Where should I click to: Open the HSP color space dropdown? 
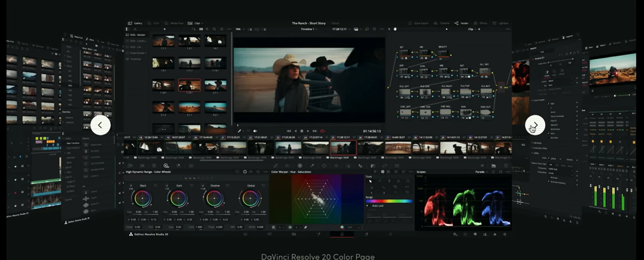tap(352, 227)
